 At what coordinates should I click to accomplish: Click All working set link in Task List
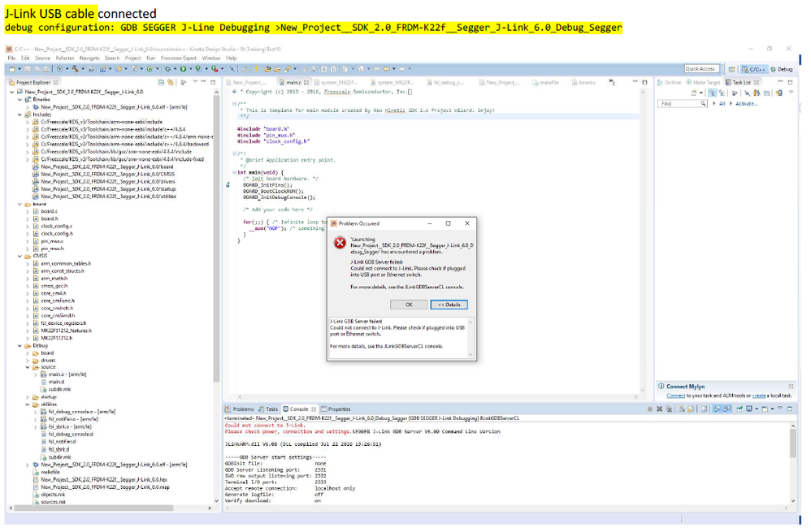tap(722, 103)
